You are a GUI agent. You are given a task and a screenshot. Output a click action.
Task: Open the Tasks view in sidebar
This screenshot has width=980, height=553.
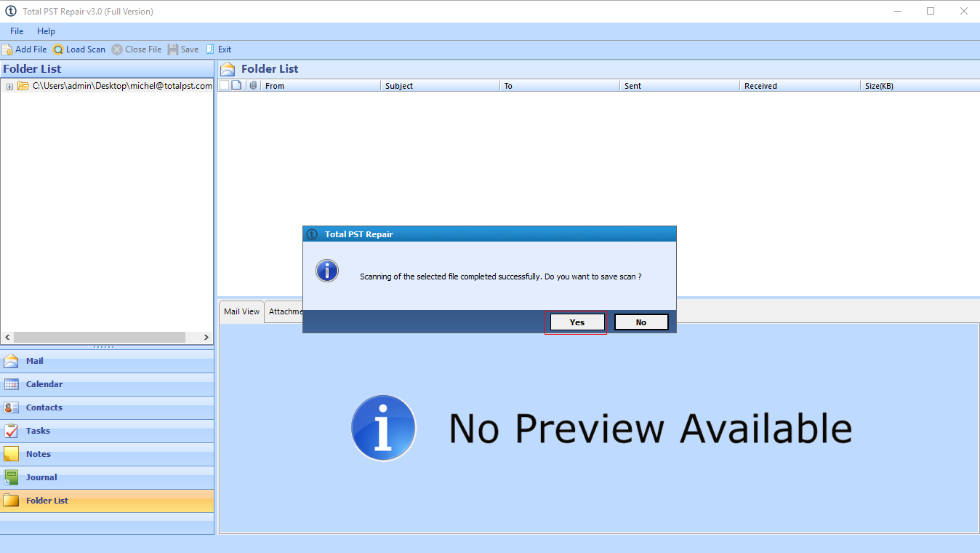pos(38,431)
